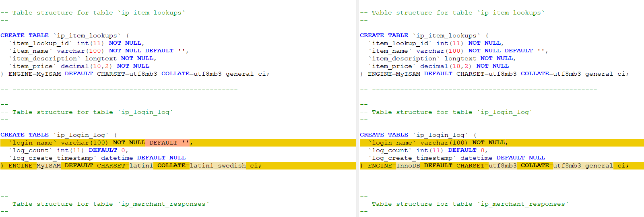The image size is (644, 217).
Task: Click the right pane's CREATE TABLE `ip_item_lookups` line
Action: coord(424,35)
